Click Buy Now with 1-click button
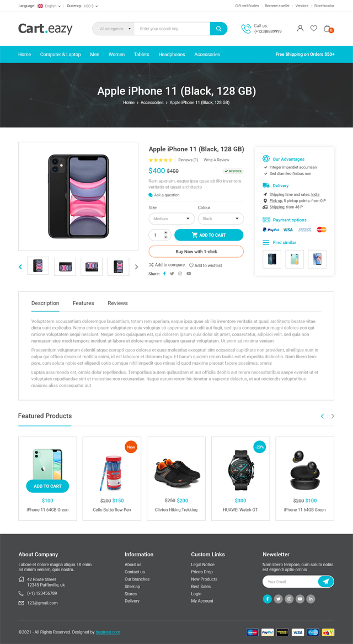 pos(196,251)
